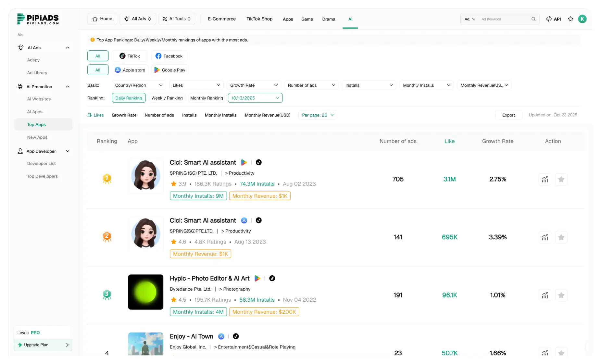
Task: Open the AI Ads sidebar section icon
Action: pyautogui.click(x=21, y=47)
